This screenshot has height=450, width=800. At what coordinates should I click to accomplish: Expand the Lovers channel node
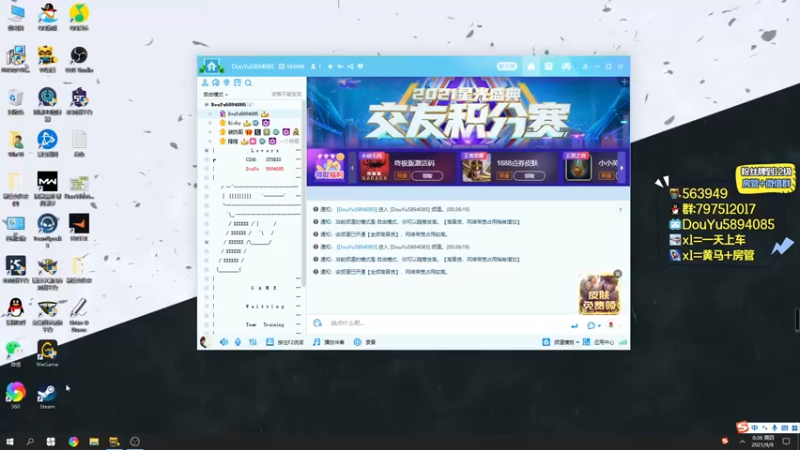click(x=207, y=151)
